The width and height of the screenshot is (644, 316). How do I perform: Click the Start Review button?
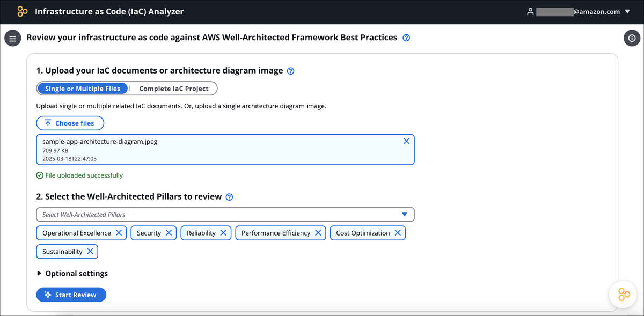point(71,295)
